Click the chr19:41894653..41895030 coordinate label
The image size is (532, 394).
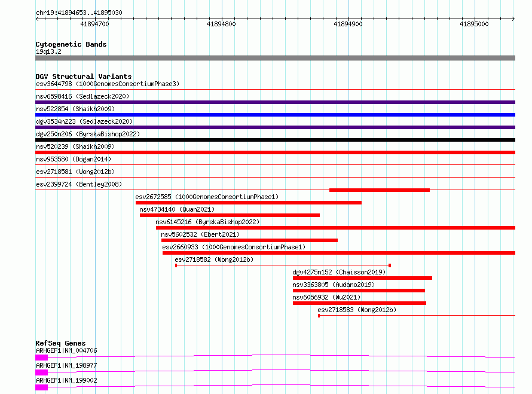click(79, 13)
